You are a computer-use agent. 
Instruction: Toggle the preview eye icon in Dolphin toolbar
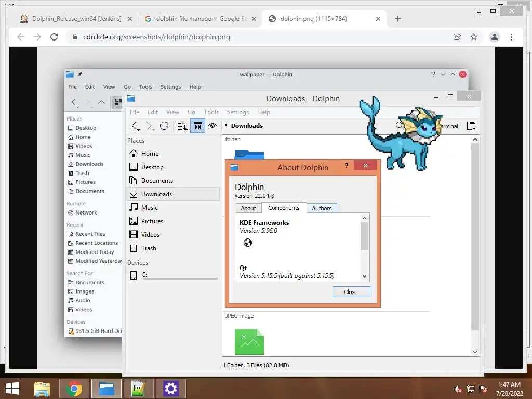pos(212,126)
